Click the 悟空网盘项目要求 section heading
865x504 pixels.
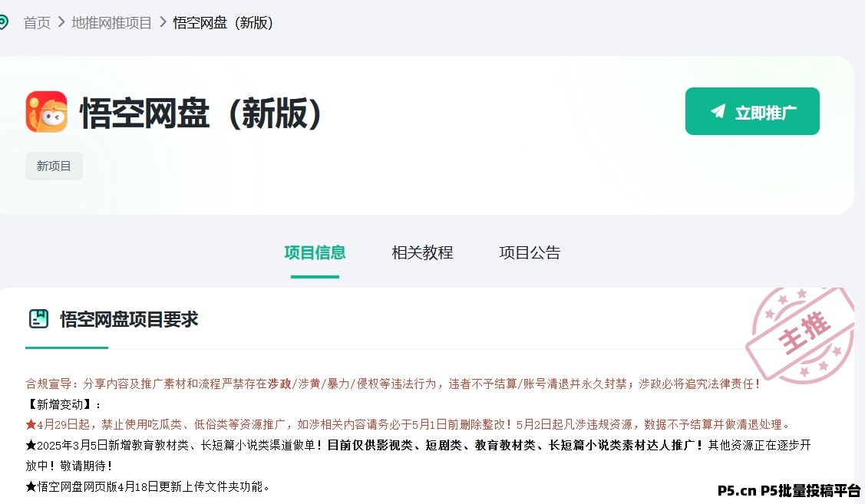(x=129, y=319)
